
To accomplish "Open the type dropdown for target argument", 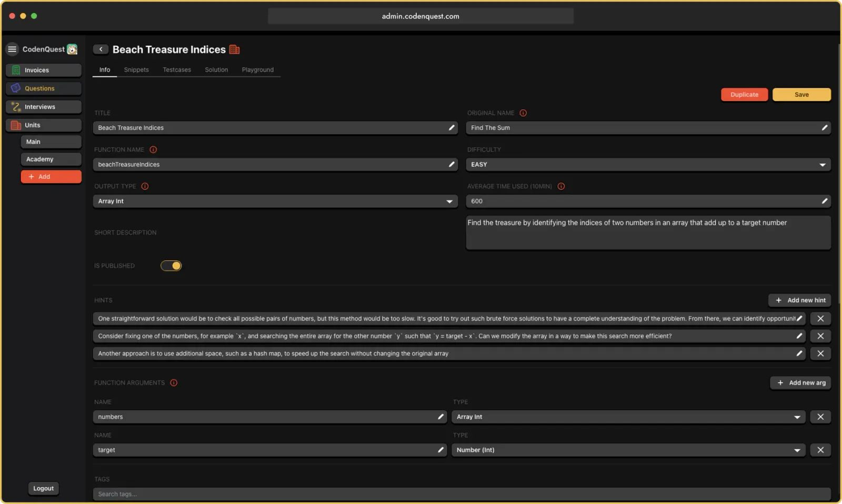I will tap(628, 450).
